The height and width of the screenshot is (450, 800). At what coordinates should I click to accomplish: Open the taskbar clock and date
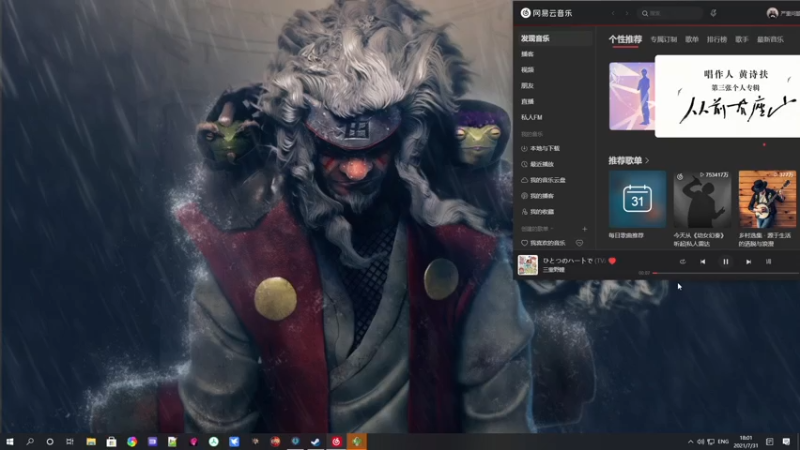pyautogui.click(x=746, y=442)
